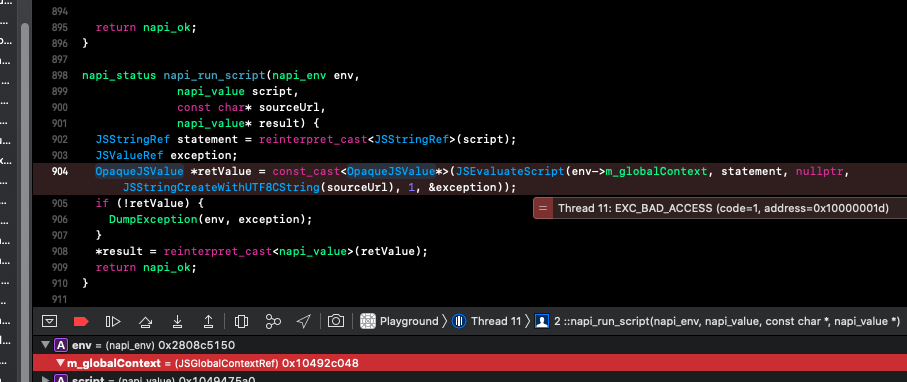Open Thread 11 jump bar item
Viewport: 907px width, 382px height.
pyautogui.click(x=496, y=321)
